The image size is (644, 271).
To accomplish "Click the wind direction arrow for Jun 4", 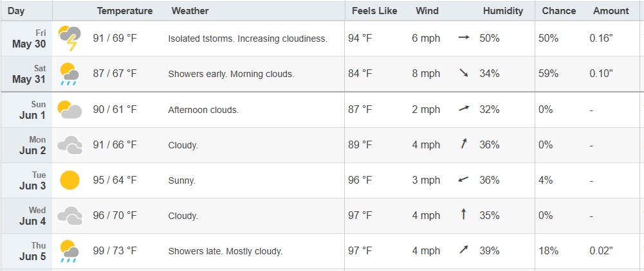I will [464, 214].
